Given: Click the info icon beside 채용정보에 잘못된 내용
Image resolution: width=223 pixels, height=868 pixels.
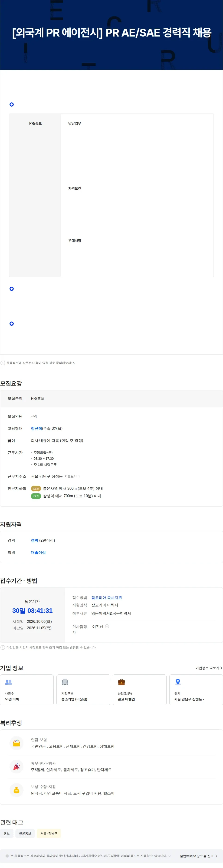Looking at the screenshot, I should [3, 363].
